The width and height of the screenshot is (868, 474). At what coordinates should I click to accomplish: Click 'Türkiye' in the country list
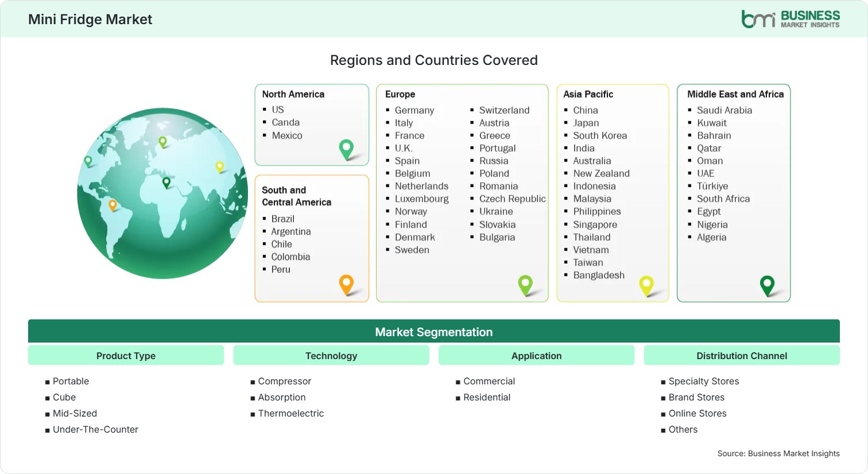click(712, 186)
